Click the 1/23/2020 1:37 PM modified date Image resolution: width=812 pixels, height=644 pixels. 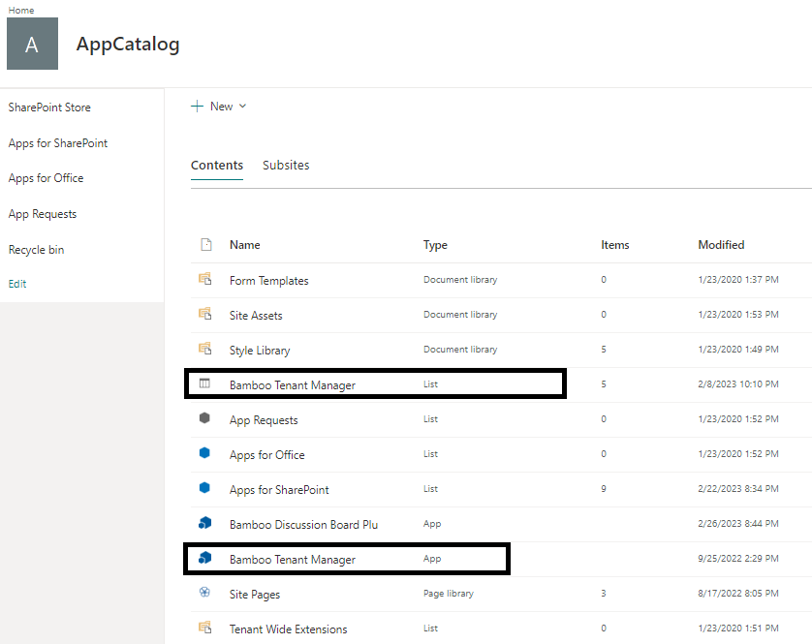click(738, 280)
